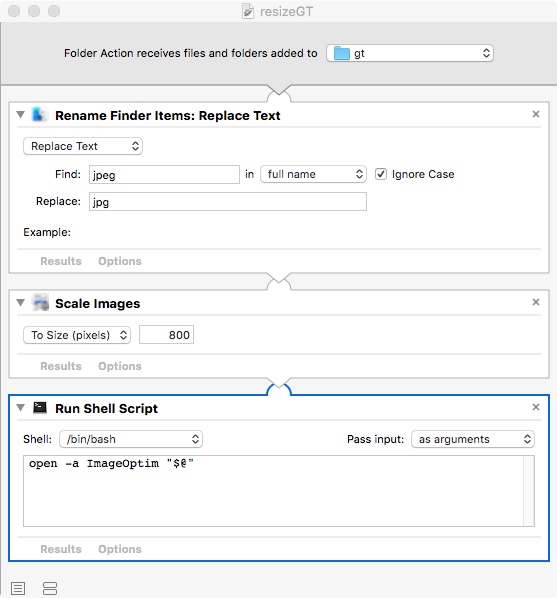Click the shell script area scrollbar

click(x=529, y=491)
